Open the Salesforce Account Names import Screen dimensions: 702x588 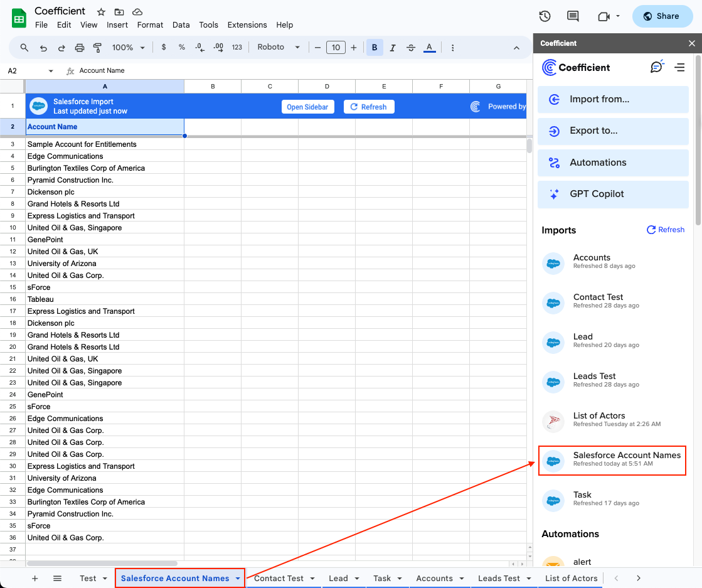click(x=612, y=460)
